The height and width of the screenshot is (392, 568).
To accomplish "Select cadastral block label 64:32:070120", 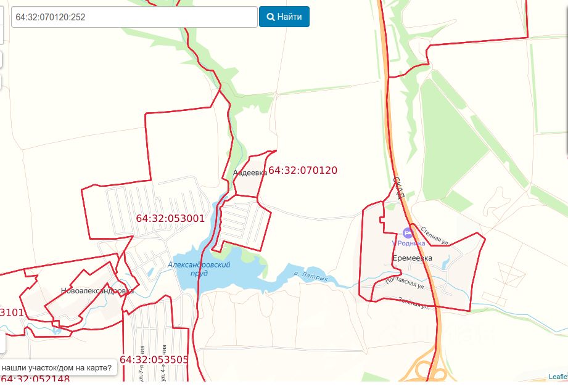I will 303,170.
